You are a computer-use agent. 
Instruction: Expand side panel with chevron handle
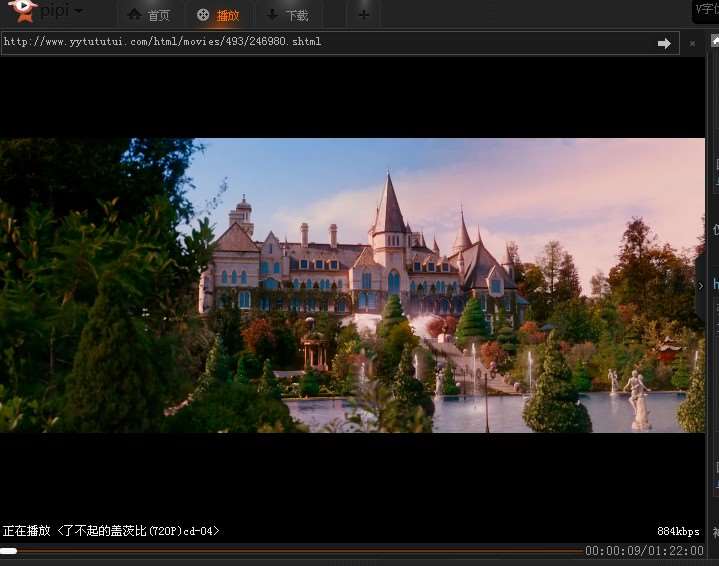pyautogui.click(x=700, y=286)
